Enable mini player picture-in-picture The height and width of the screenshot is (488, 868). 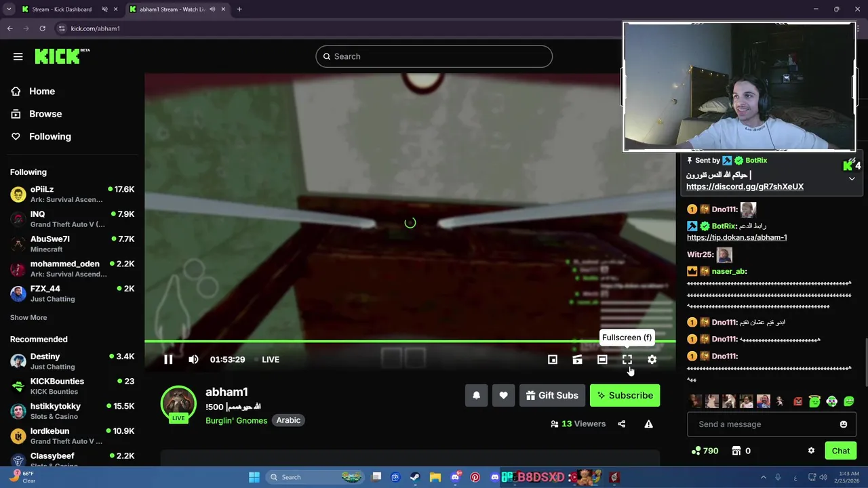coord(553,359)
